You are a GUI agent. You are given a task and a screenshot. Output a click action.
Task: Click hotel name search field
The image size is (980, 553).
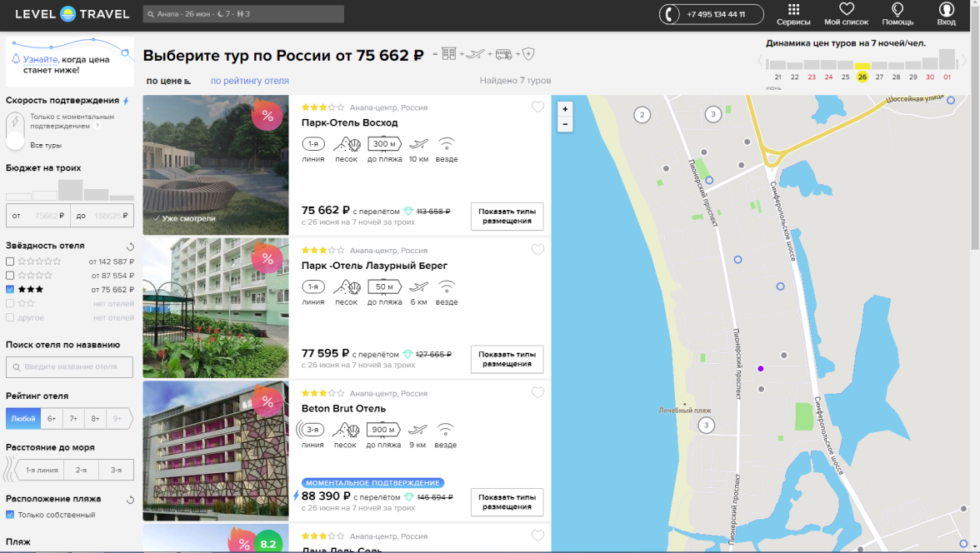tap(69, 366)
